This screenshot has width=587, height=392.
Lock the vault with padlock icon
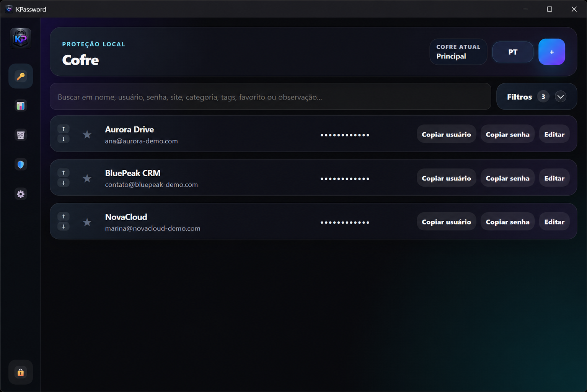pyautogui.click(x=21, y=372)
